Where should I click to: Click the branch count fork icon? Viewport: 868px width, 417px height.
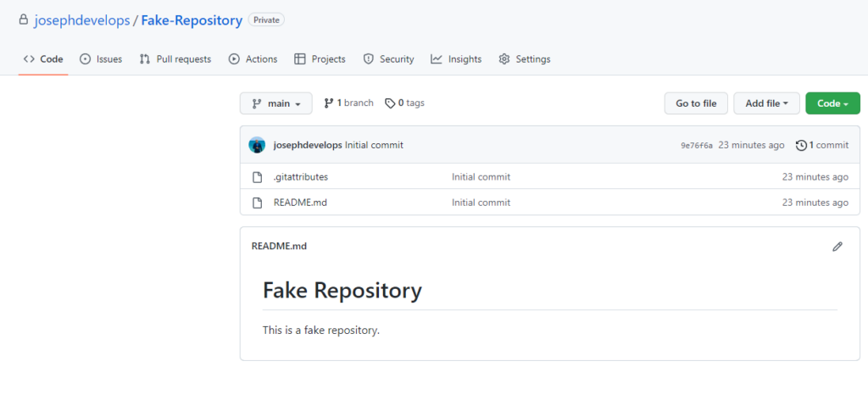(329, 103)
